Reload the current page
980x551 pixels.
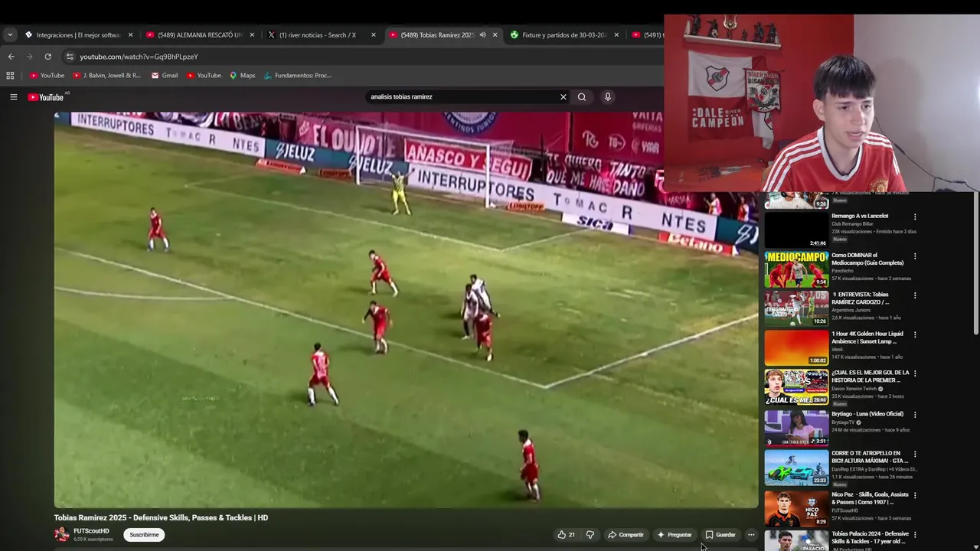(47, 57)
